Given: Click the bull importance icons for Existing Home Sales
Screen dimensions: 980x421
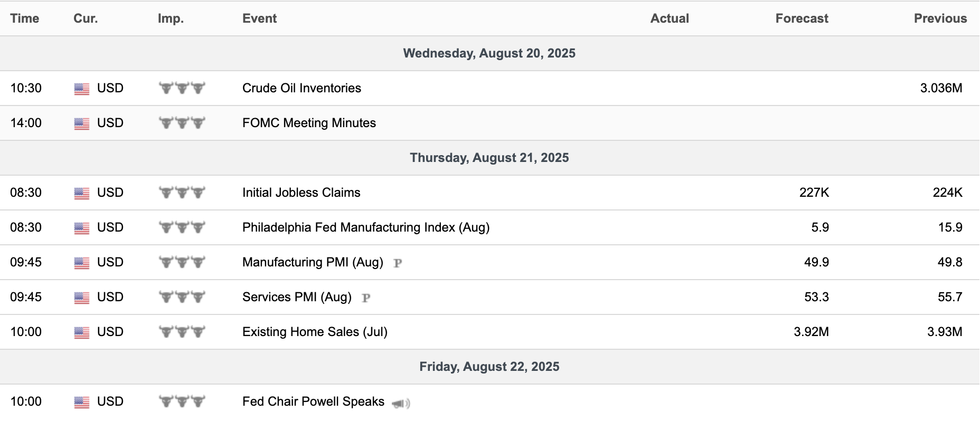Looking at the screenshot, I should 182,332.
